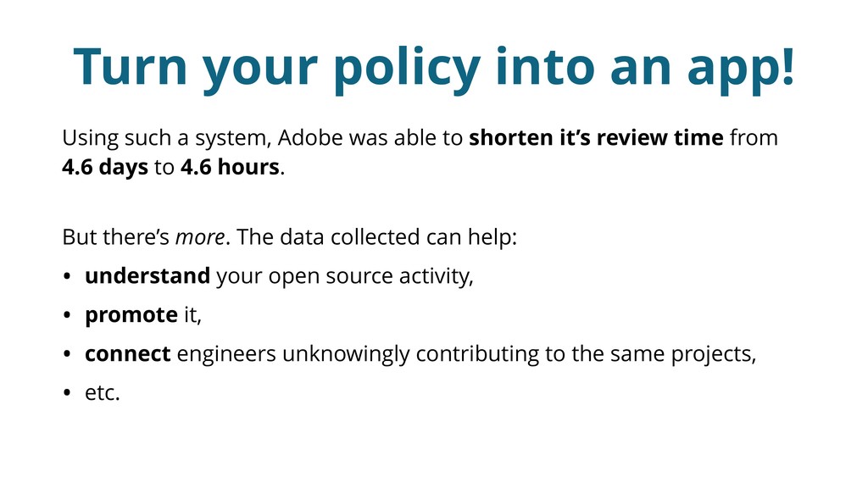
Task: Click the bold word "understand"
Action: (147, 276)
